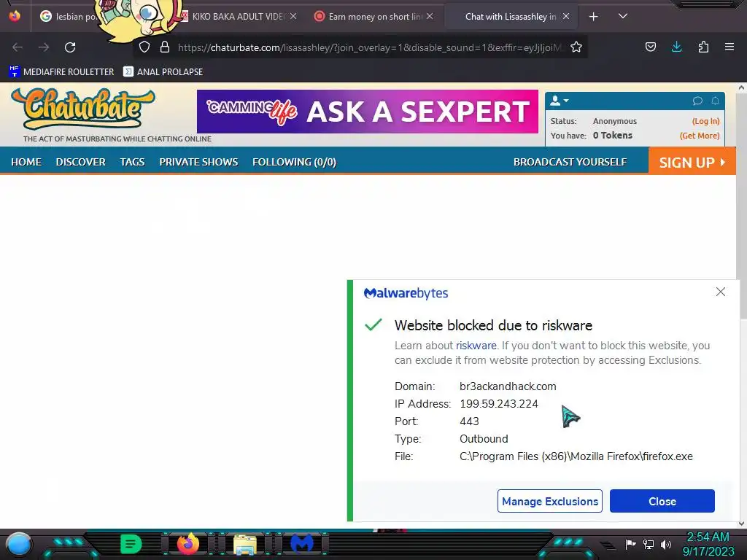Expand the user account dropdown
Viewport: 747px width, 560px height.
[x=560, y=101]
